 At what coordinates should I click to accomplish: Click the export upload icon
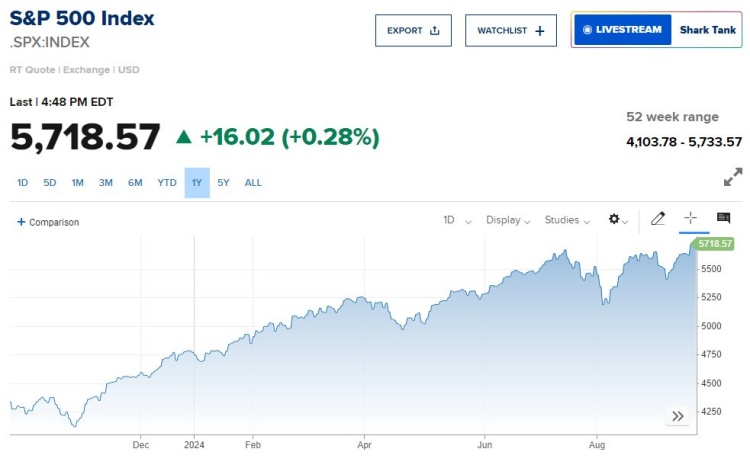point(434,30)
